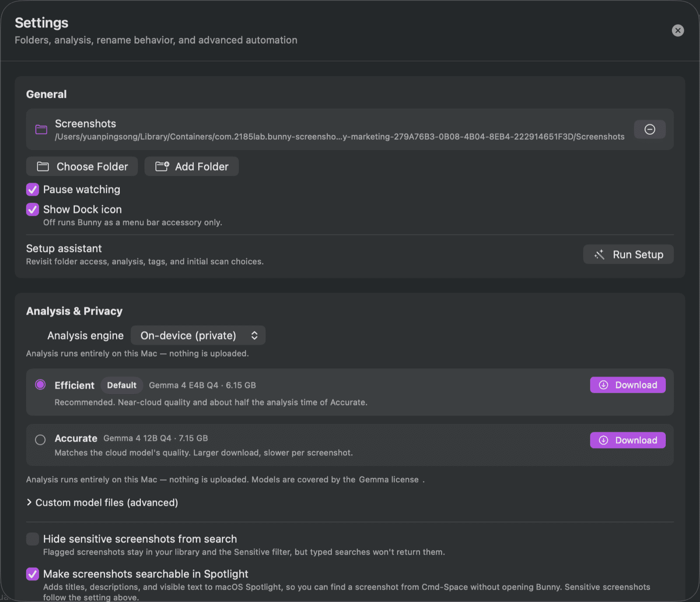700x602 pixels.
Task: Click the 'Recommended. Near-cloud quality' description
Action: click(211, 402)
